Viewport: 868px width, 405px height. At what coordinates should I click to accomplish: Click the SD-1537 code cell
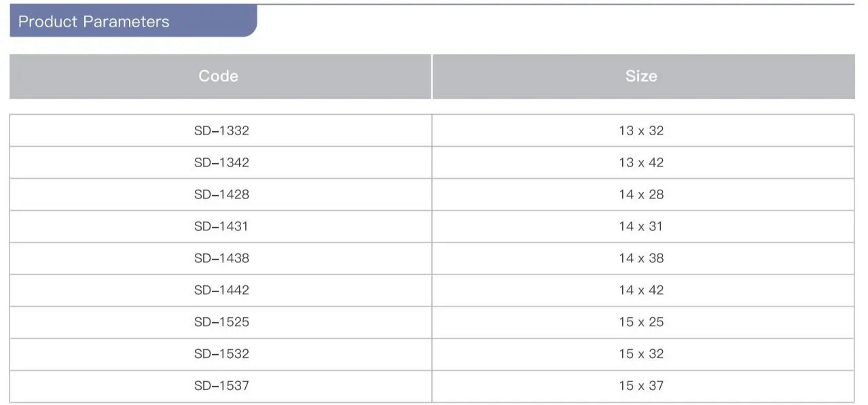221,386
